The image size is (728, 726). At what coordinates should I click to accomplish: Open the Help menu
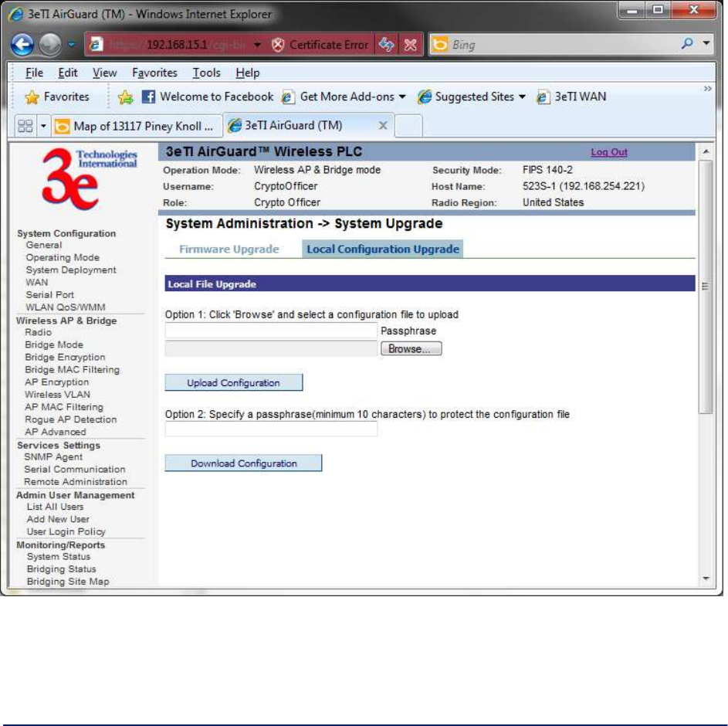coord(248,73)
